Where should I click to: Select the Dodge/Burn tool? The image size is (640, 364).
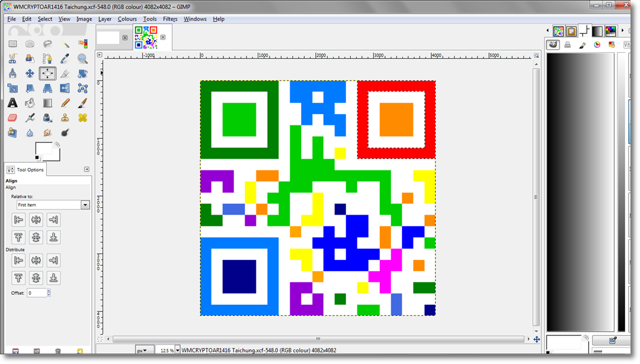tap(65, 133)
